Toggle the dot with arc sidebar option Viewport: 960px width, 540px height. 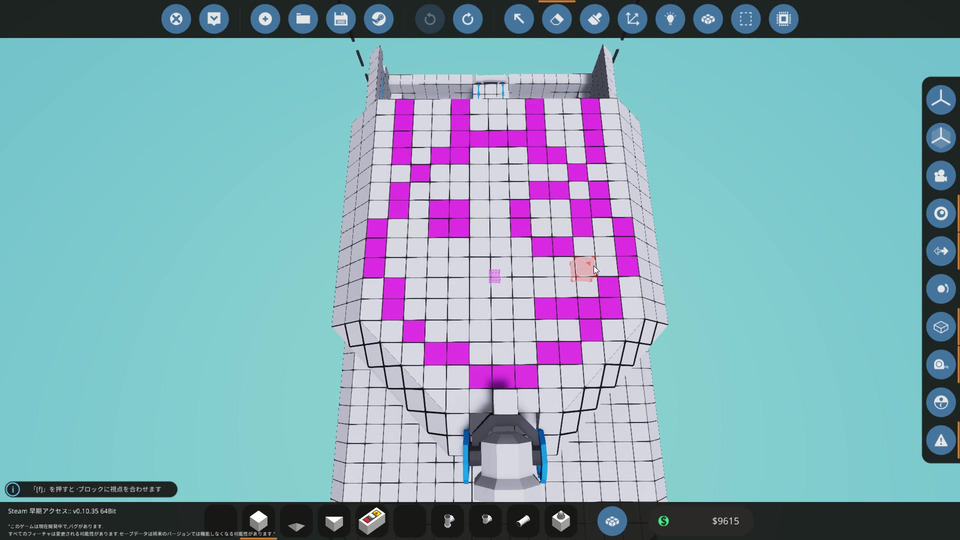click(940, 289)
